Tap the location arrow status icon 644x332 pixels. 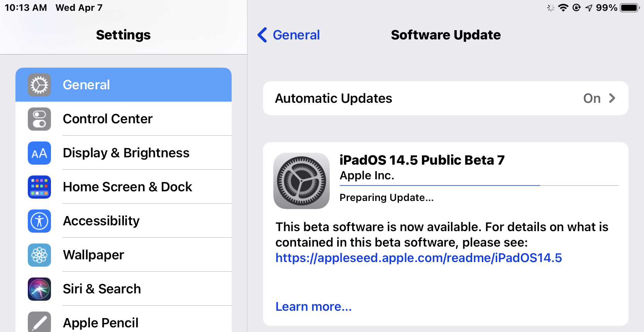pyautogui.click(x=589, y=8)
